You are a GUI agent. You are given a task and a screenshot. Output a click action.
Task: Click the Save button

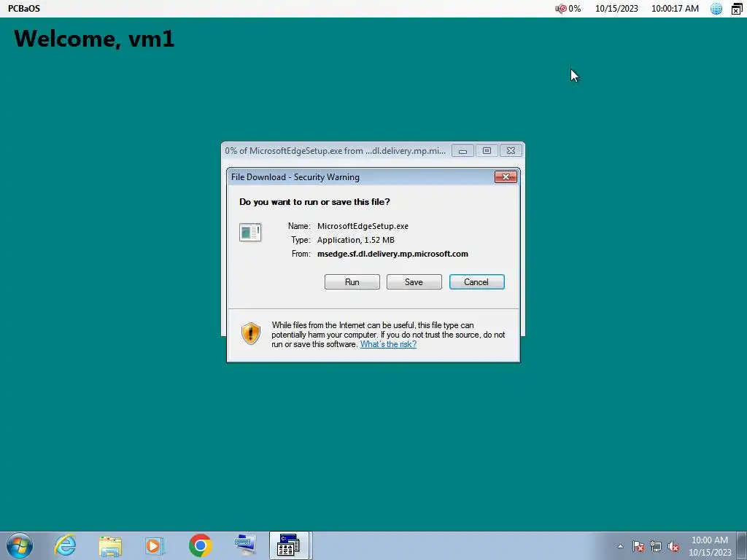coord(414,282)
